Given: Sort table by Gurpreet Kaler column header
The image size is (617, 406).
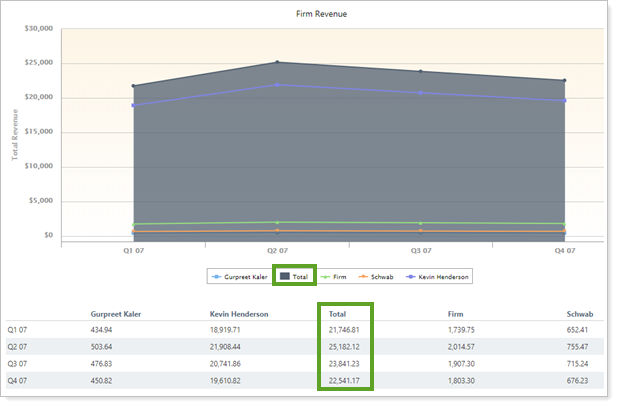Looking at the screenshot, I should tap(115, 314).
